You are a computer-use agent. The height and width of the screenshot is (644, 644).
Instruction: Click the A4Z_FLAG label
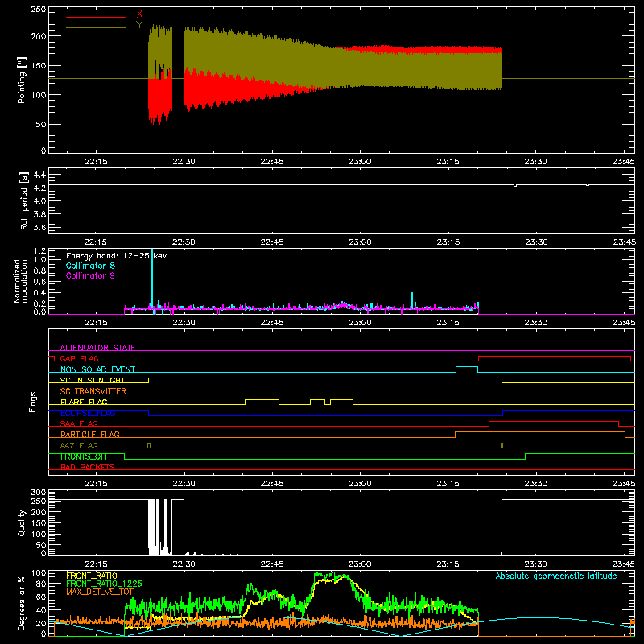pos(79,445)
